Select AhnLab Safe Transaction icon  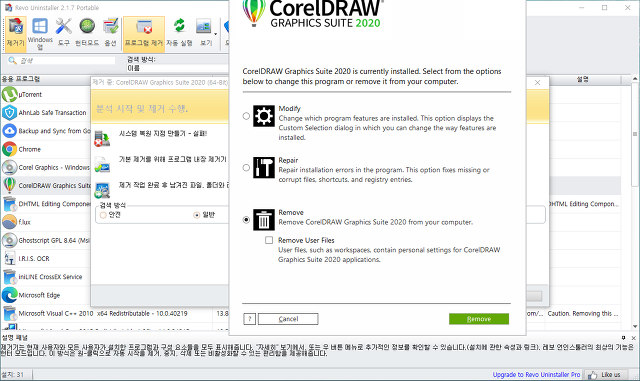pos(9,112)
